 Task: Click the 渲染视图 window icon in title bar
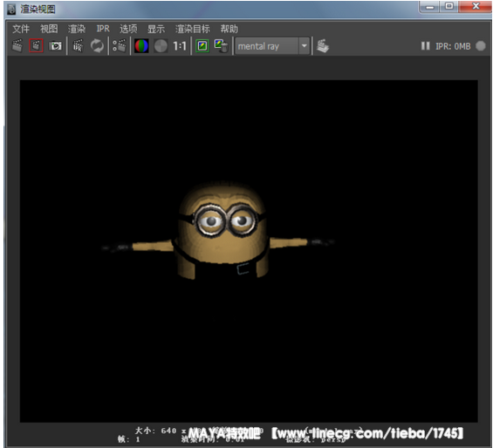point(11,9)
